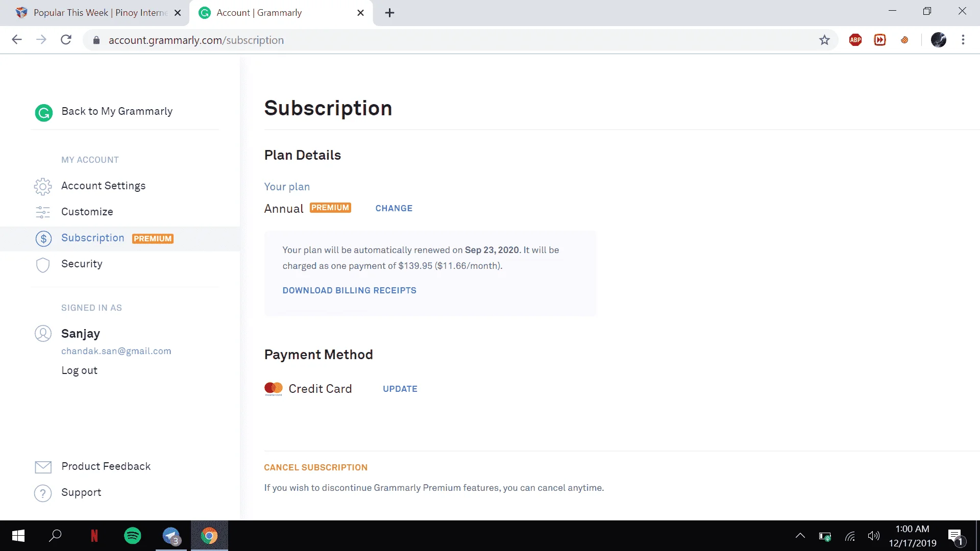This screenshot has width=980, height=551.
Task: Click CHANGE next to Annual plan
Action: click(394, 208)
